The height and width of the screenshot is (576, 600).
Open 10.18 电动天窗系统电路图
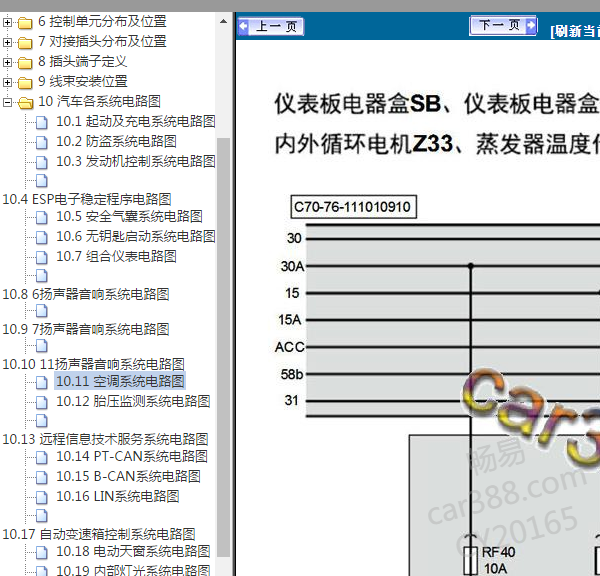coord(133,552)
